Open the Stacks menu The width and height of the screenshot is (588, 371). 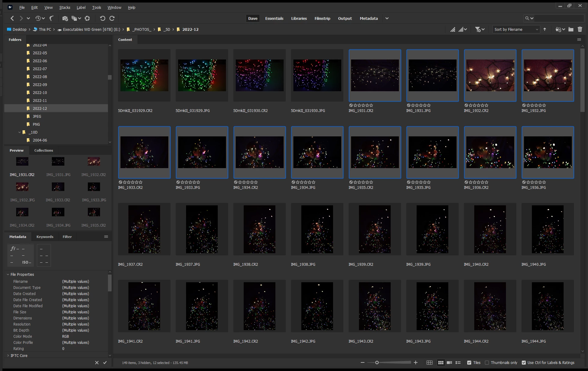65,7
